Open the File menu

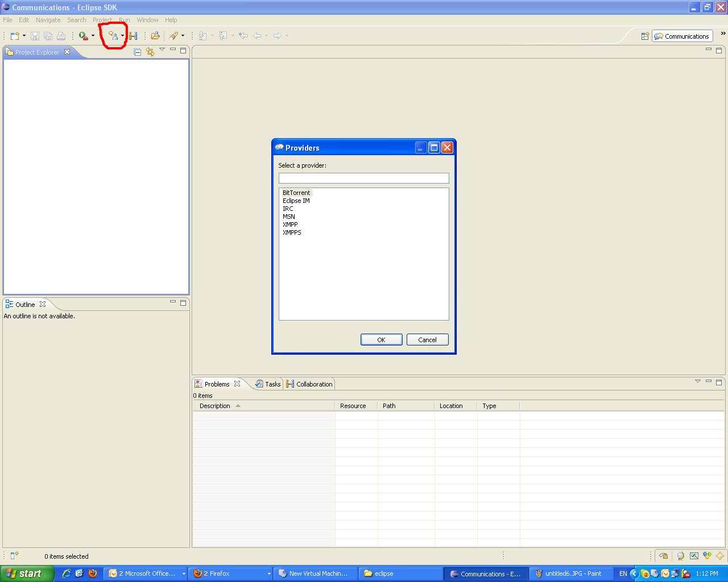coord(7,20)
